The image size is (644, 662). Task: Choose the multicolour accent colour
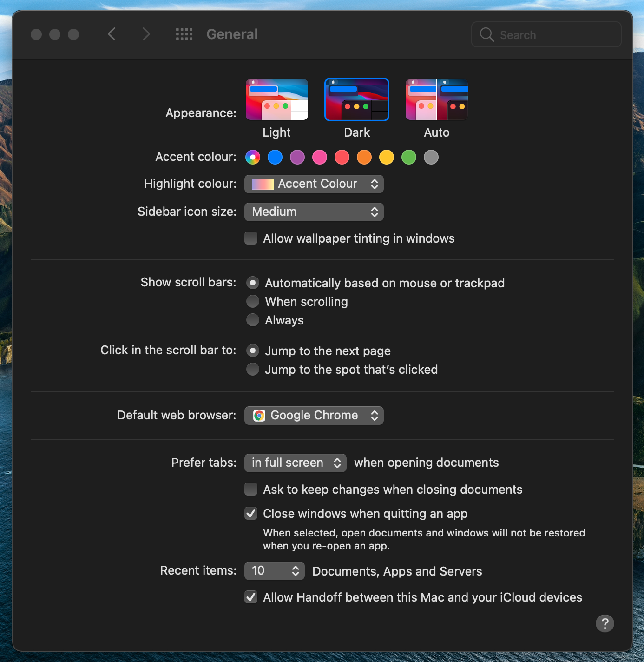coord(253,157)
